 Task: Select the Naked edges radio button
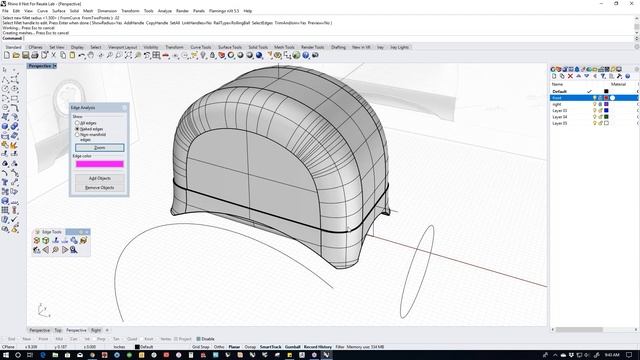(x=77, y=129)
